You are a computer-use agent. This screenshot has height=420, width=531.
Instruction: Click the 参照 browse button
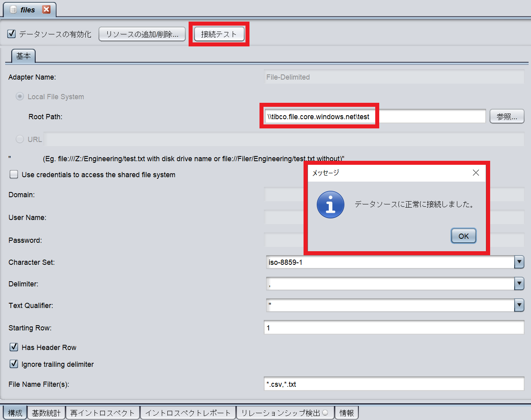pos(507,116)
